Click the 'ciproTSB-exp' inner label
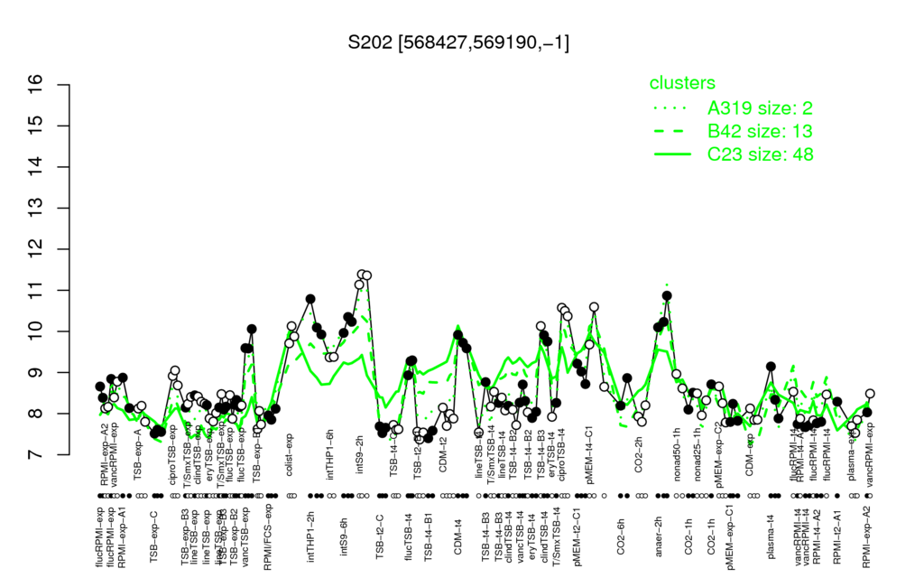The width and height of the screenshot is (924, 578). tap(173, 455)
